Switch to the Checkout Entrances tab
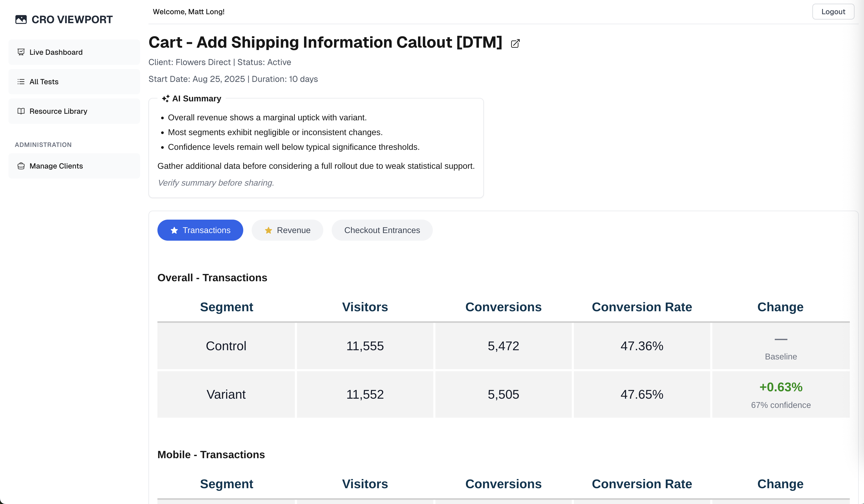This screenshot has height=504, width=864. [382, 230]
